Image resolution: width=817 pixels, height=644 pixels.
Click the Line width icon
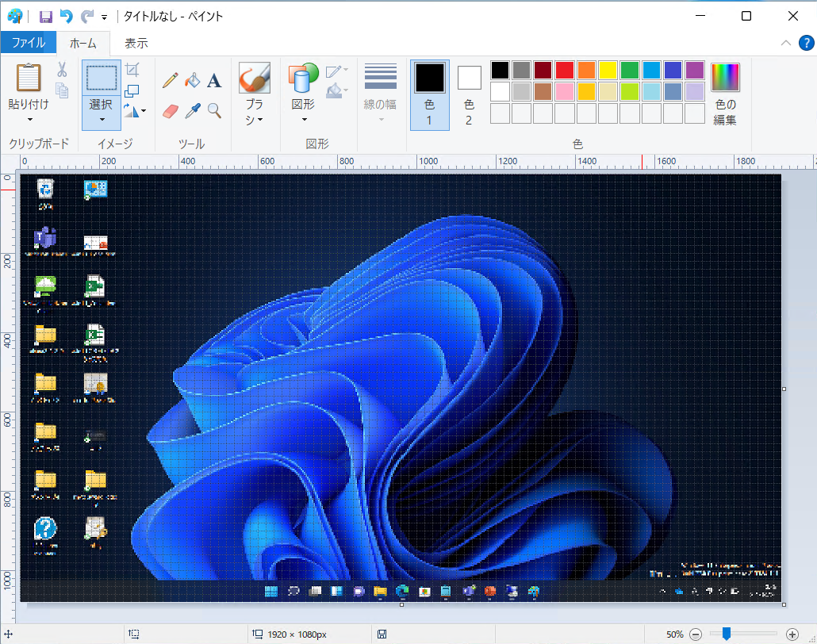coord(381,76)
